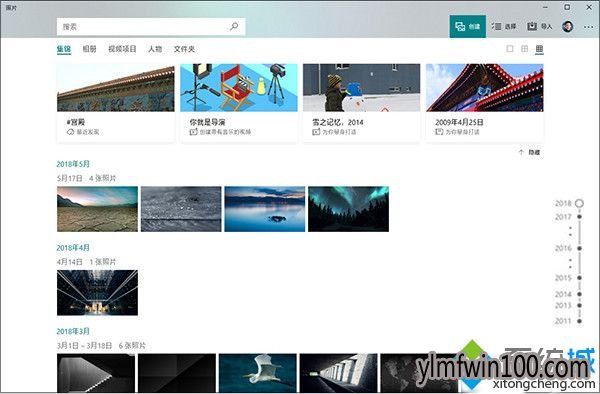Open the gray water droplets photo
The height and width of the screenshot is (394, 600).
[x=181, y=209]
